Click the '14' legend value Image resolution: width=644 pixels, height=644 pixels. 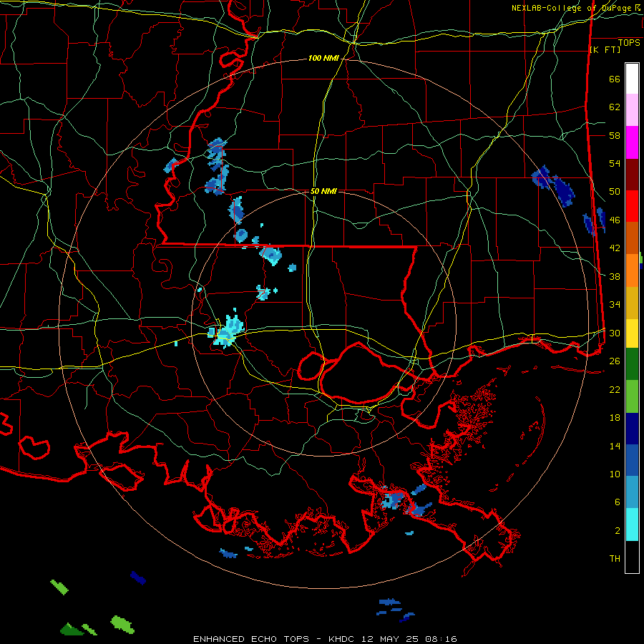615,446
